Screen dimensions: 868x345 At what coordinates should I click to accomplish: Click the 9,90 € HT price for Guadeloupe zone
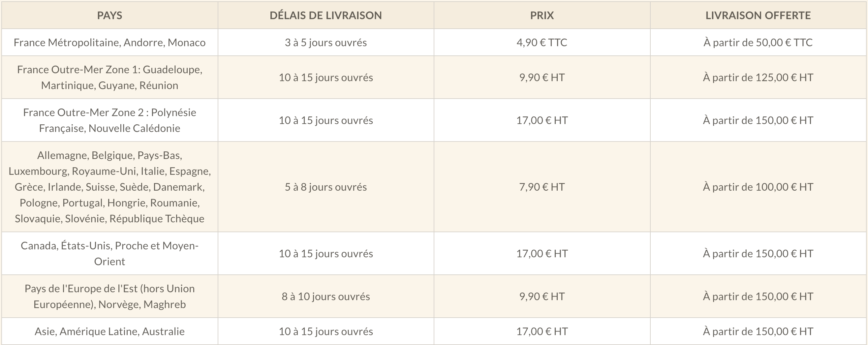[542, 78]
